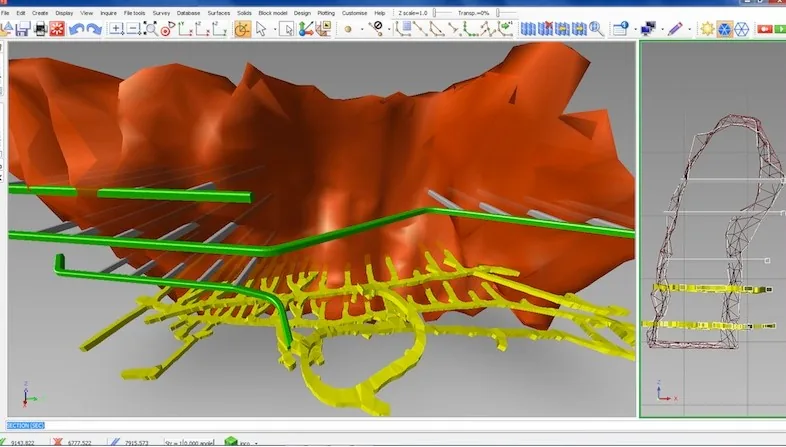Image resolution: width=786 pixels, height=447 pixels.
Task: Click the blue Z coordinate status value
Action: click(x=136, y=443)
